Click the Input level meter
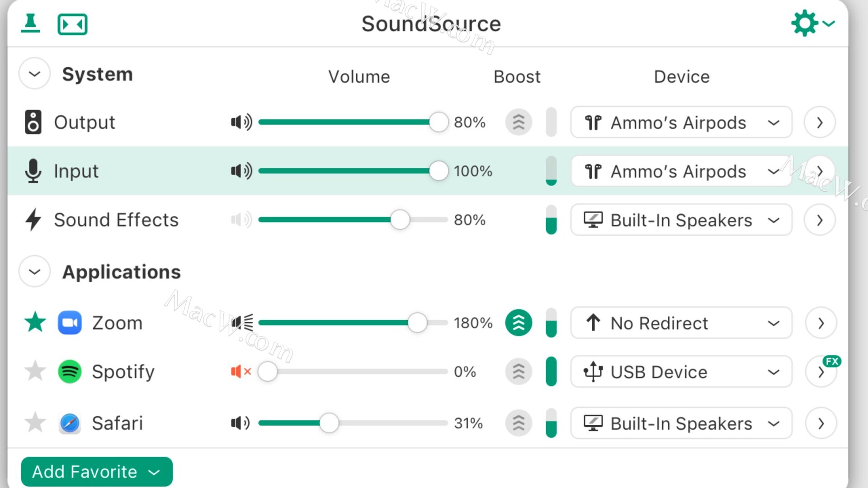The width and height of the screenshot is (868, 488). pyautogui.click(x=551, y=171)
